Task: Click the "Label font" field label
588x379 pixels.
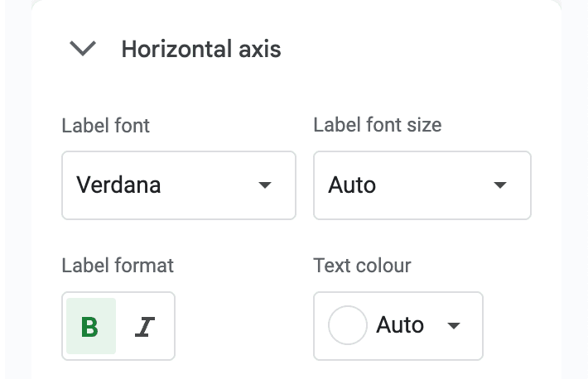Action: point(106,126)
